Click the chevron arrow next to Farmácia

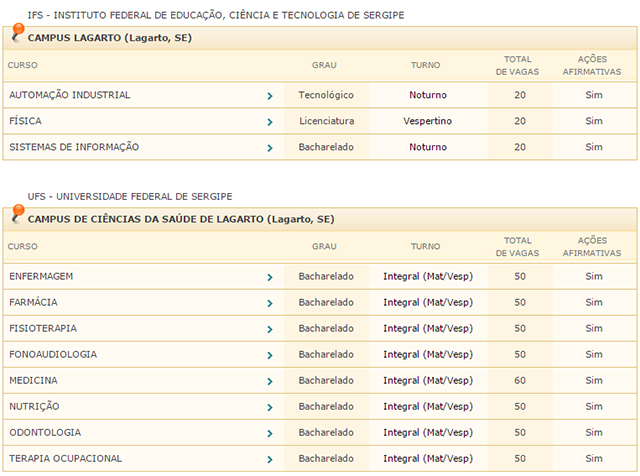(x=270, y=303)
